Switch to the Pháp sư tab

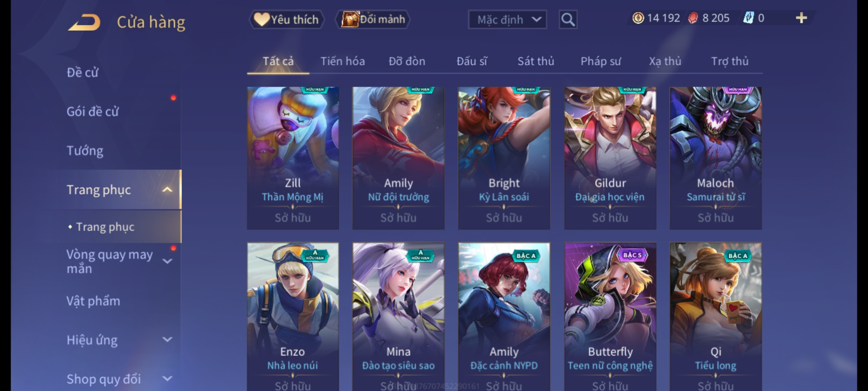pyautogui.click(x=601, y=61)
